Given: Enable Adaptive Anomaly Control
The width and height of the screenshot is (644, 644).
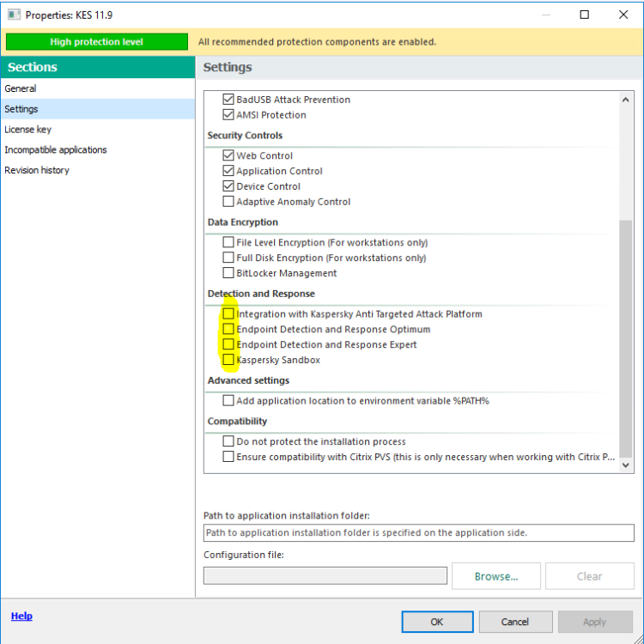Looking at the screenshot, I should point(228,201).
